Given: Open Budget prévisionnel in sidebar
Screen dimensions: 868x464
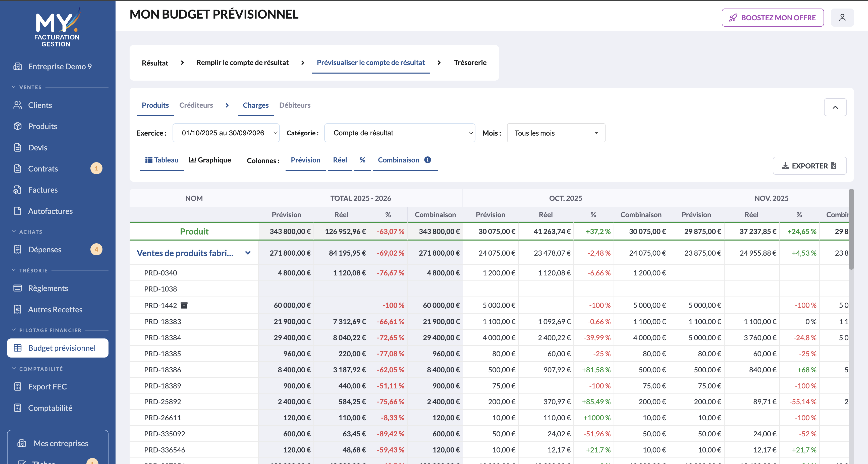Looking at the screenshot, I should click(x=58, y=348).
